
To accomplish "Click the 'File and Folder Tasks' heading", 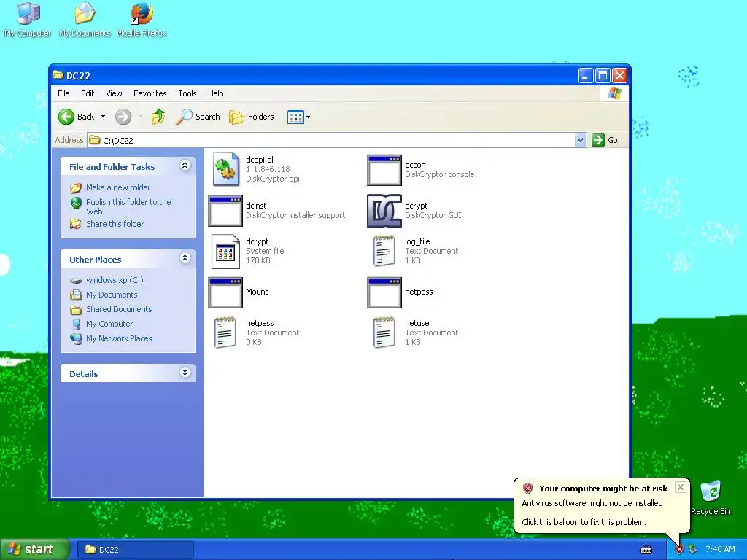I will pos(112,167).
